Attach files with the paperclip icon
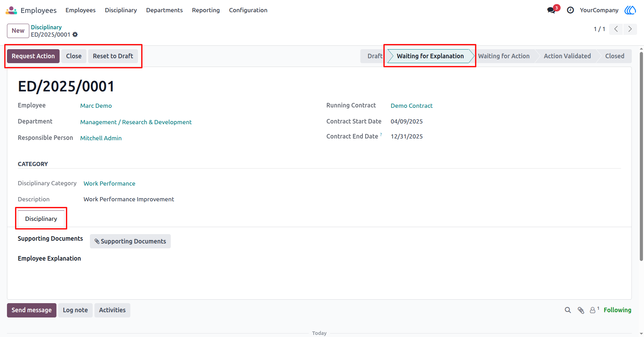Image resolution: width=644 pixels, height=337 pixels. [581, 310]
